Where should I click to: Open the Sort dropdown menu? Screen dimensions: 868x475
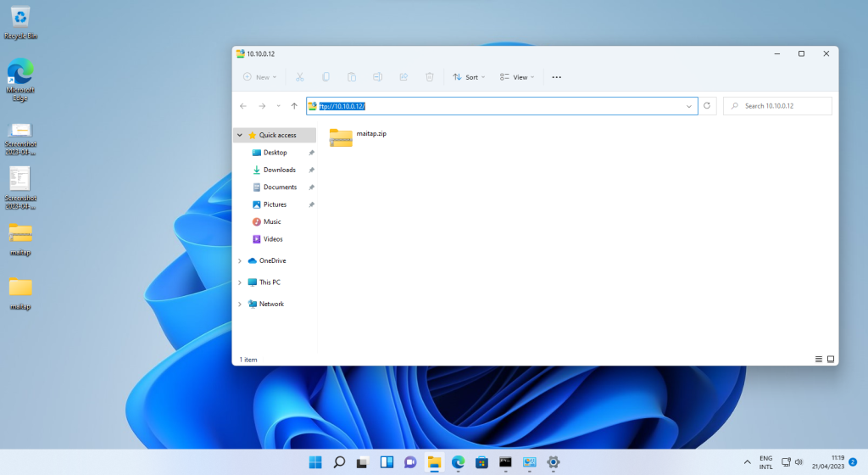pos(468,77)
